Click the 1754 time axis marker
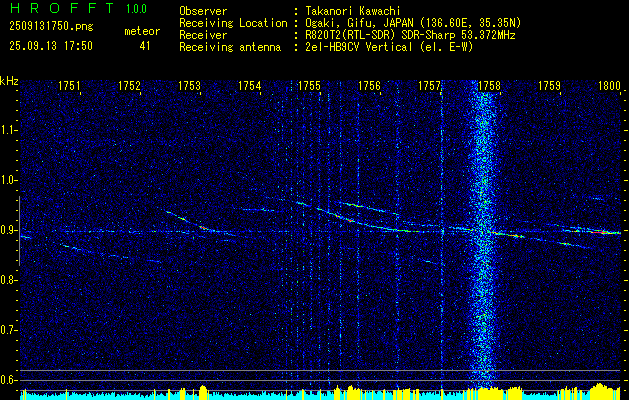629x400 pixels. [250, 86]
